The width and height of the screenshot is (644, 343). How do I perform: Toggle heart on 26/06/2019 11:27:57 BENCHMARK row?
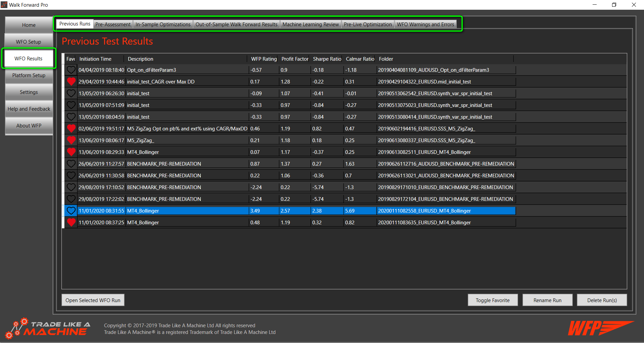tap(71, 164)
